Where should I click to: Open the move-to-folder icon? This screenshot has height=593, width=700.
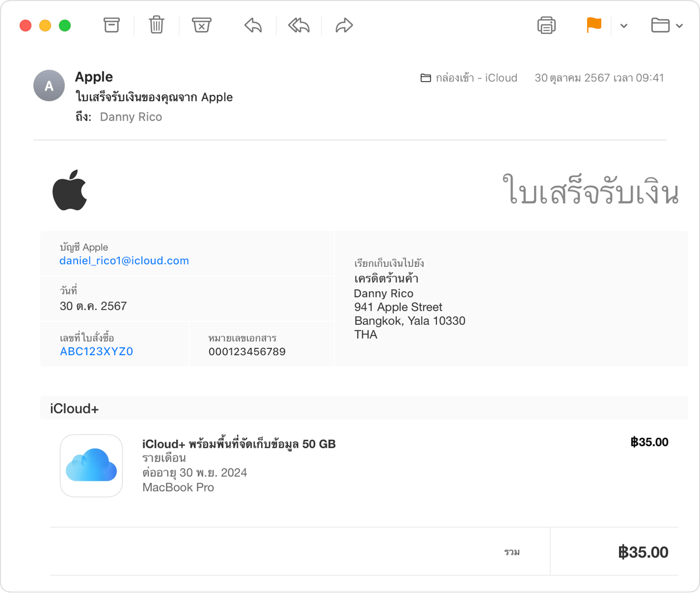(x=660, y=25)
